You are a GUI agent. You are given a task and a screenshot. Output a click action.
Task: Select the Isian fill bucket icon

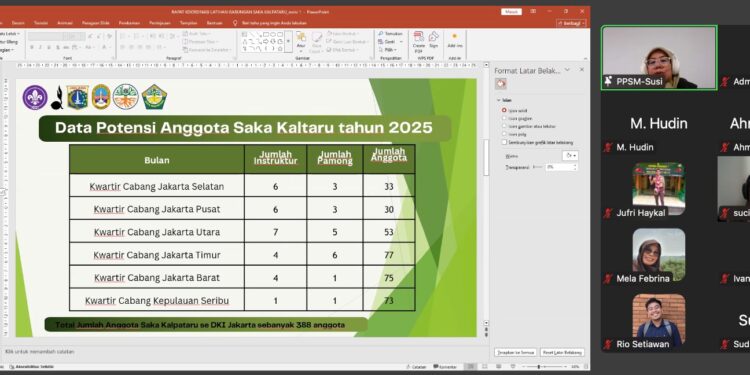(501, 84)
